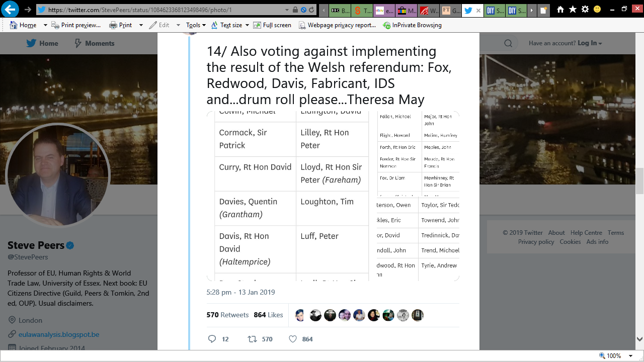Click Steve Peers profile photo
644x362 pixels.
(57, 175)
